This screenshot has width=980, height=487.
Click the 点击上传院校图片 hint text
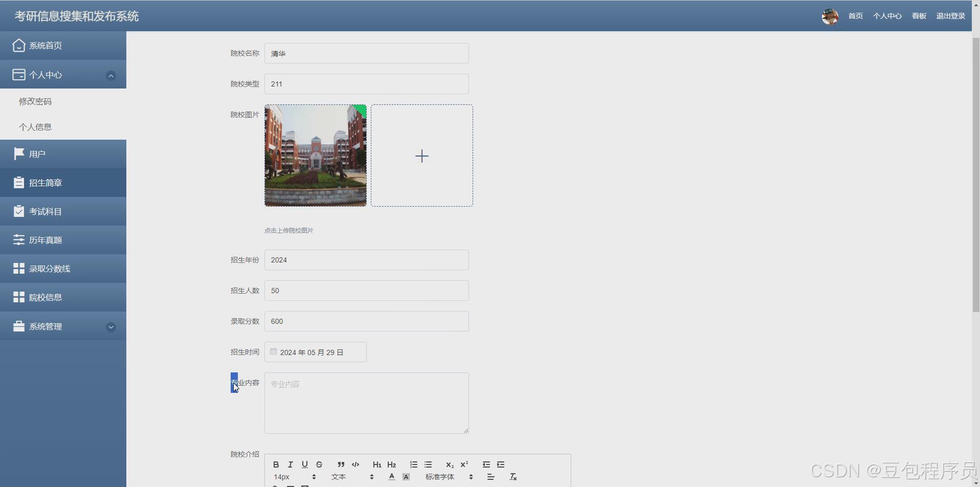289,231
